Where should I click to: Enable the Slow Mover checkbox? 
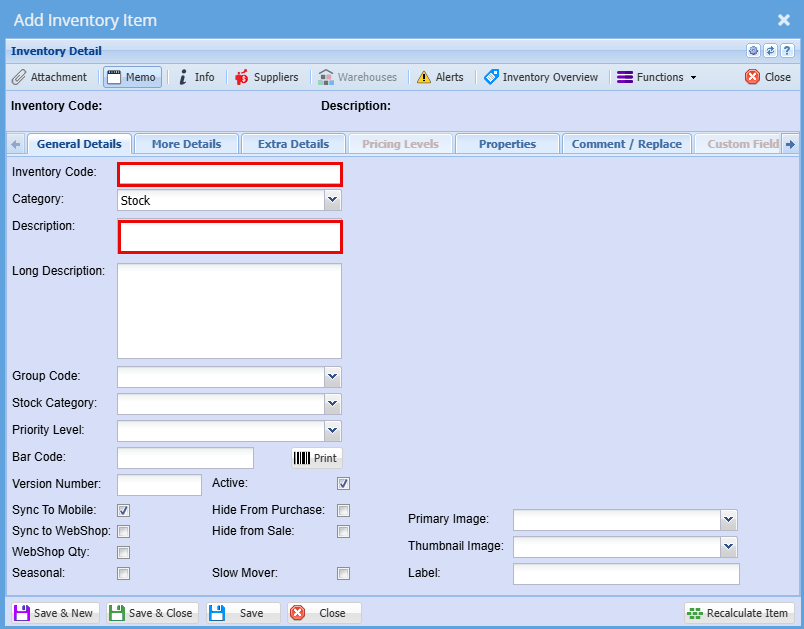(343, 574)
